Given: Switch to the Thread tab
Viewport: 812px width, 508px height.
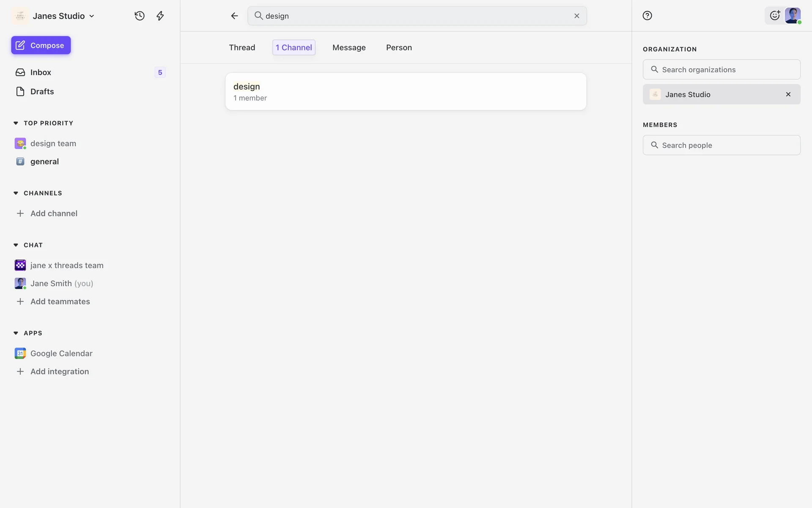Looking at the screenshot, I should tap(242, 47).
